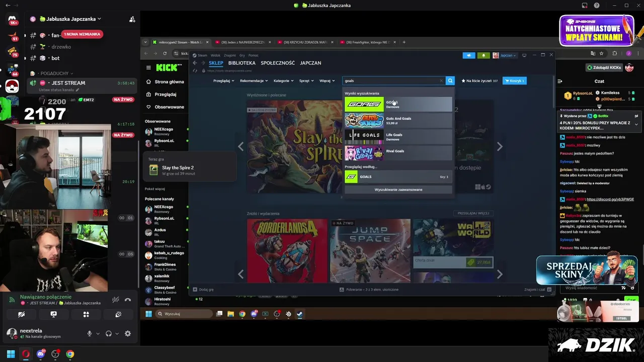The width and height of the screenshot is (644, 362).
Task: Click the neextrela user profile name
Action: 31,331
